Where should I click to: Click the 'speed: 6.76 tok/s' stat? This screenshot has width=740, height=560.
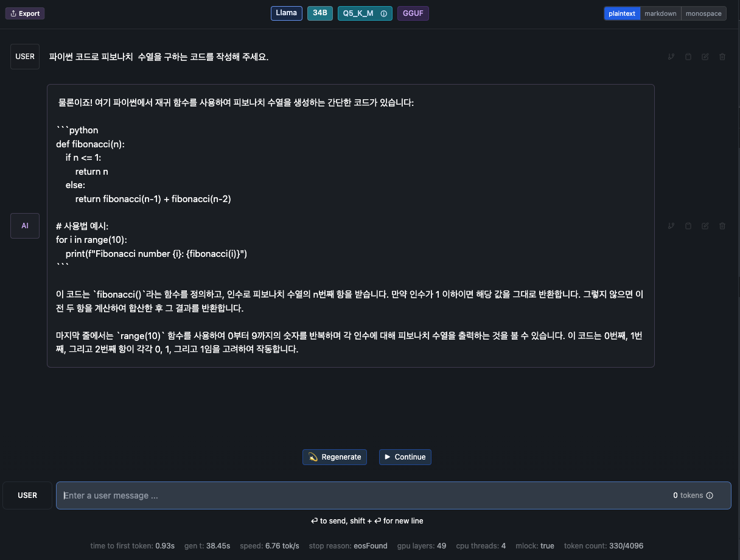coord(270,546)
